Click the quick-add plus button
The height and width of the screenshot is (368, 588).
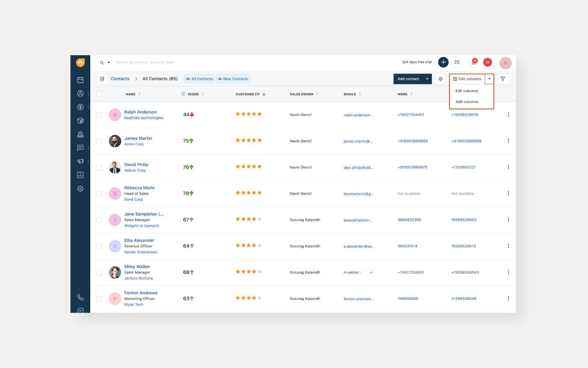pos(443,62)
